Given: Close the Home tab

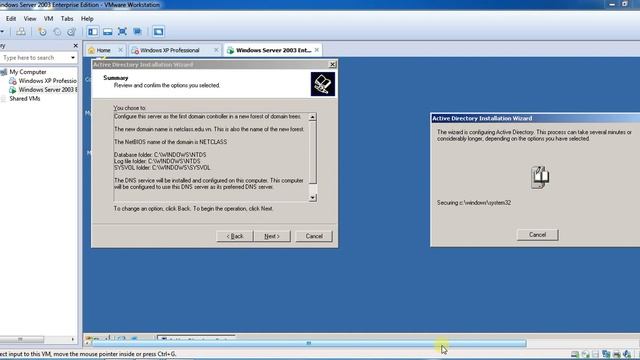Looking at the screenshot, I should point(120,50).
